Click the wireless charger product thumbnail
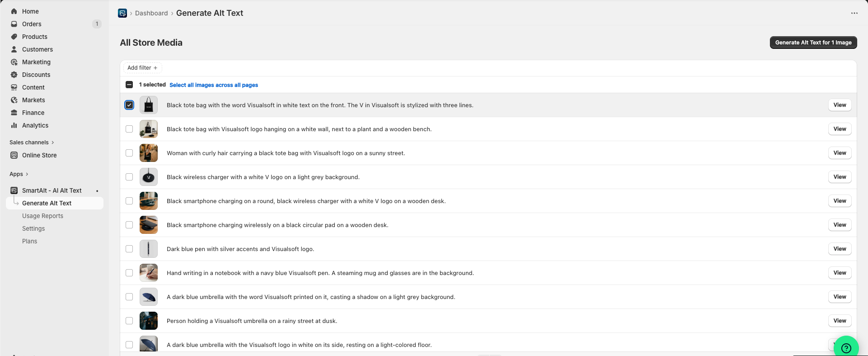The image size is (868, 356). pos(149,177)
